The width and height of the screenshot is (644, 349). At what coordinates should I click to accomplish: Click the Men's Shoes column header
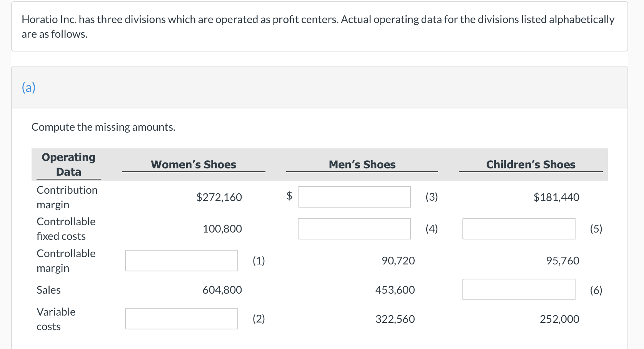(362, 165)
